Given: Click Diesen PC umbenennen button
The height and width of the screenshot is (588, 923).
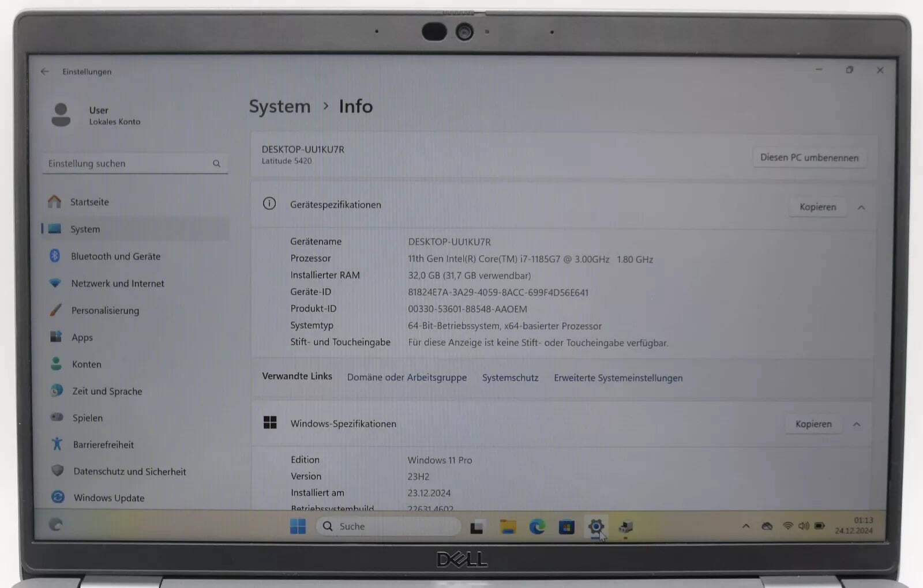Looking at the screenshot, I should coord(809,157).
